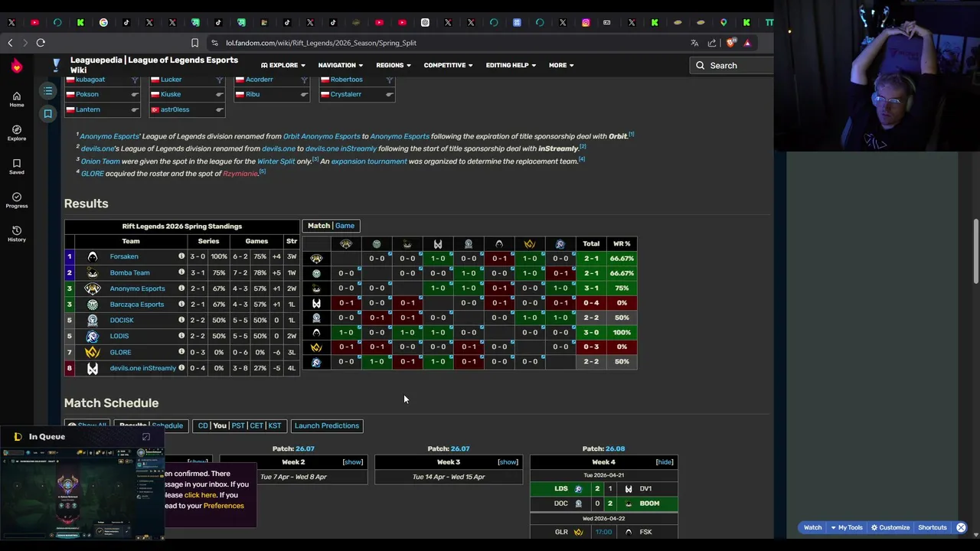Open the expansion tournament link
The height and width of the screenshot is (551, 980).
369,161
